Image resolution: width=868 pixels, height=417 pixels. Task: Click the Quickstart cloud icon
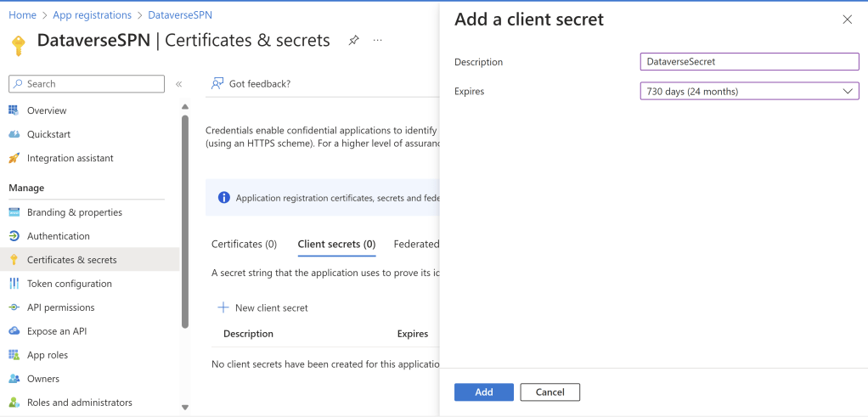14,134
